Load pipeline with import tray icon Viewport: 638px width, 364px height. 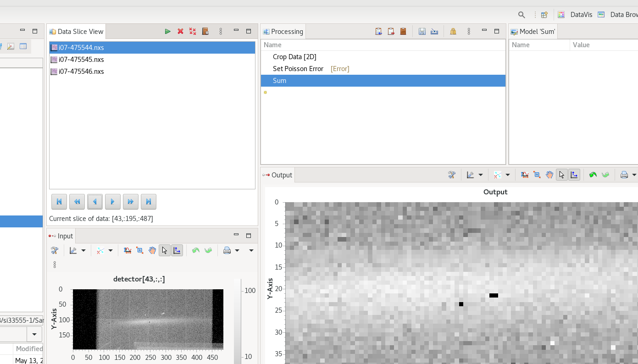click(x=434, y=32)
